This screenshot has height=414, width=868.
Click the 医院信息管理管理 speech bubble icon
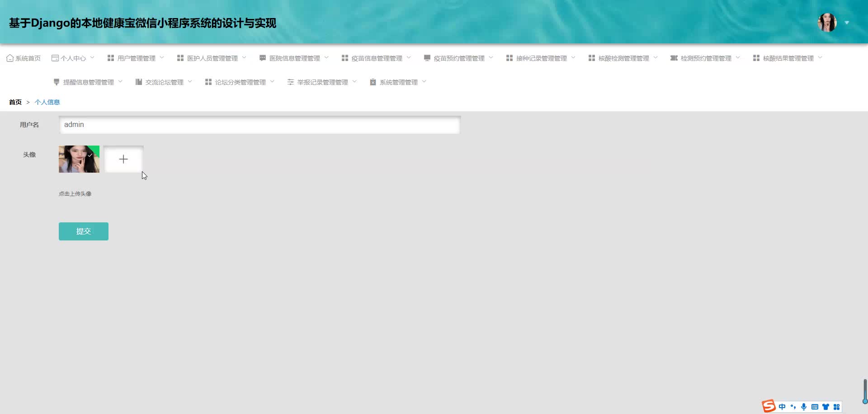coord(262,58)
